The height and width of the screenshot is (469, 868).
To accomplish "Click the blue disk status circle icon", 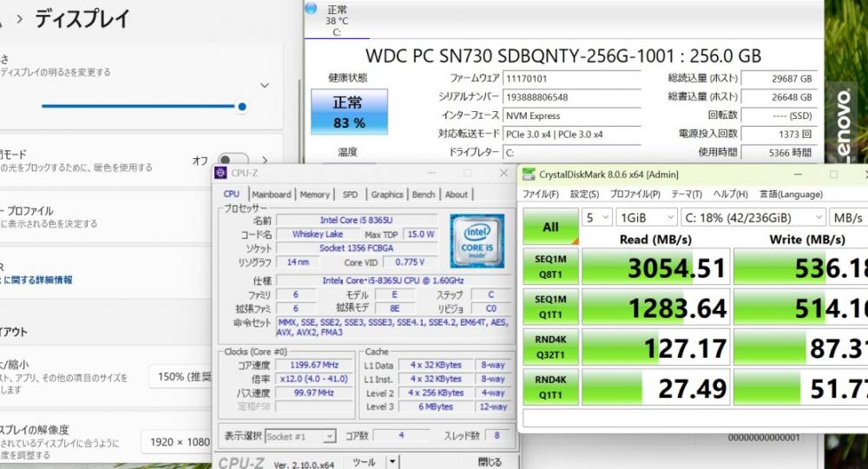I will tap(311, 9).
